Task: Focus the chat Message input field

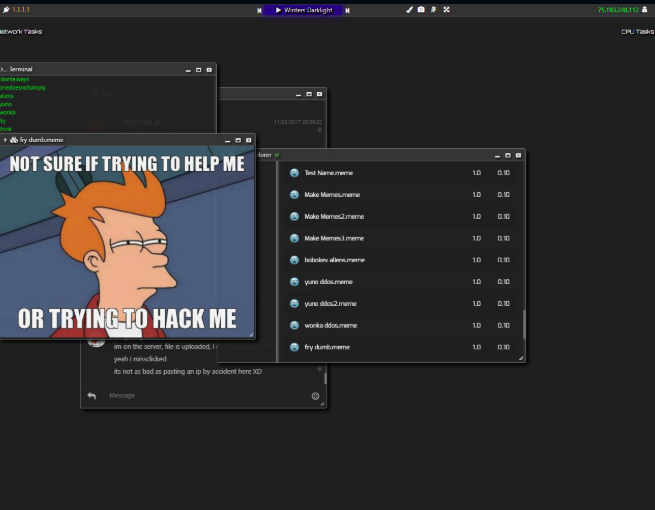Action: pos(207,396)
